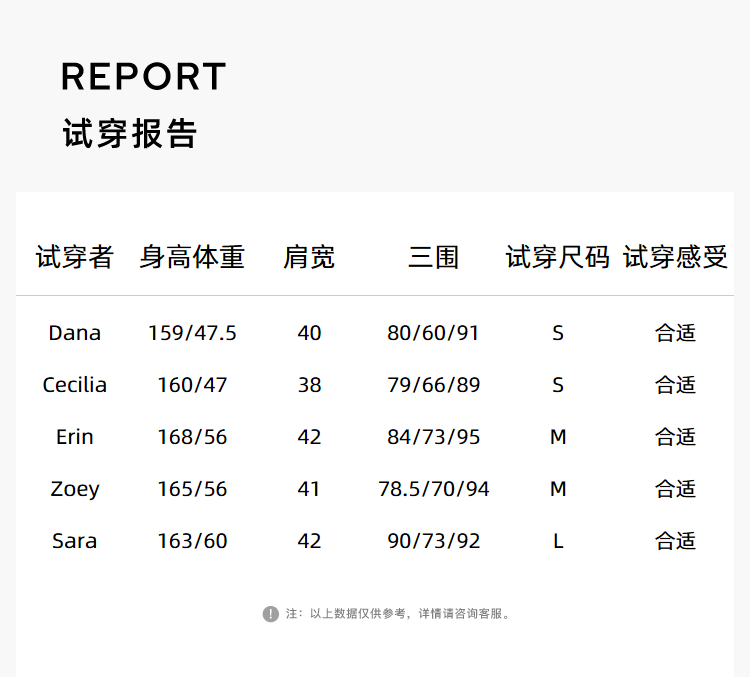The height and width of the screenshot is (677, 750).
Task: Select Cecilia's shoulder width value 38
Action: point(309,385)
